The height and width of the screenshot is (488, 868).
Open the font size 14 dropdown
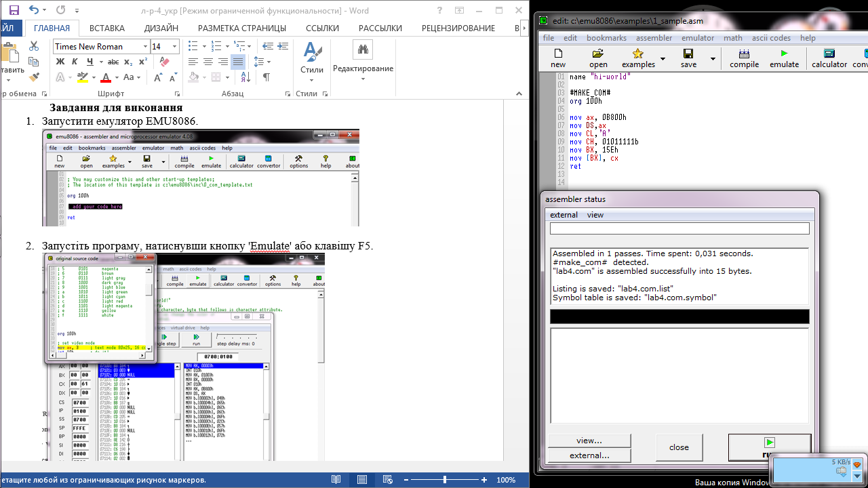pyautogui.click(x=175, y=47)
